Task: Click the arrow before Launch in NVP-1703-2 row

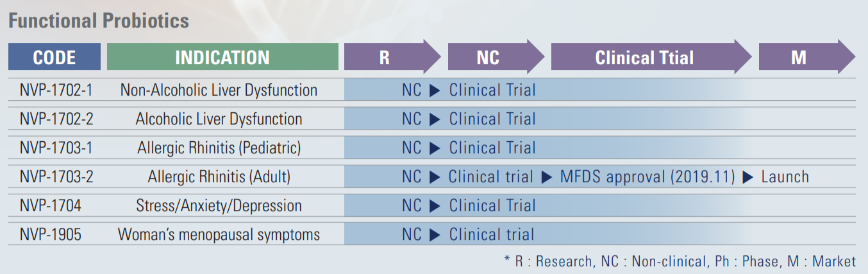Action: [x=747, y=177]
